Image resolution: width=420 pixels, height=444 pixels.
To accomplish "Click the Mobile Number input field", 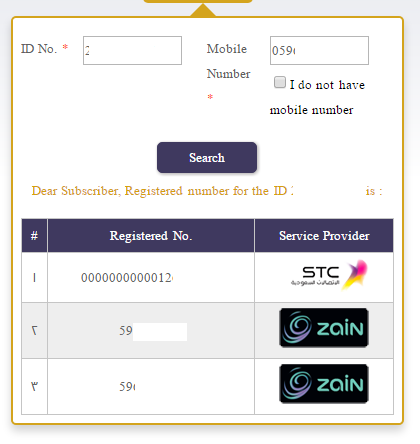I will (x=319, y=51).
